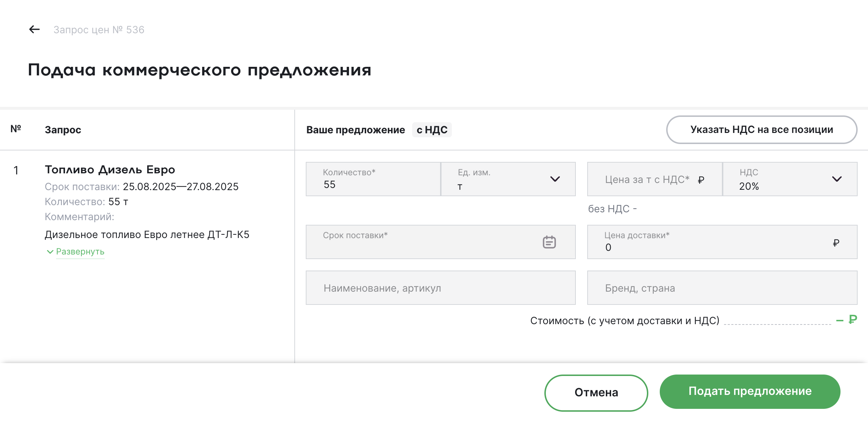Image resolution: width=868 pixels, height=421 pixels.
Task: Click ruble icon in delivery price field
Action: tap(836, 243)
